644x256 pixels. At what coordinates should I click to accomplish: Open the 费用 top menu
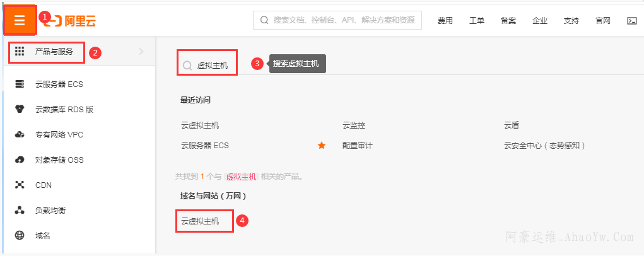tap(445, 21)
